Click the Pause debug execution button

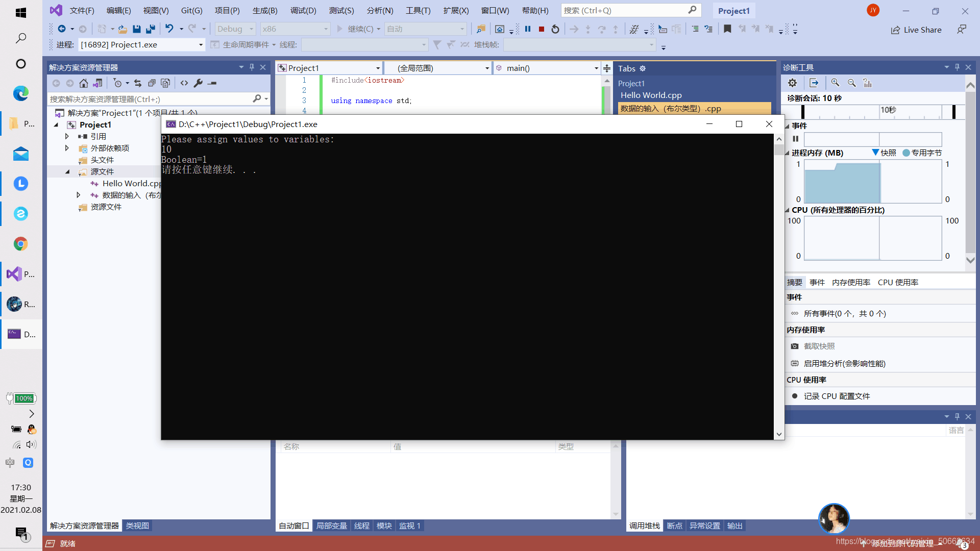click(528, 28)
